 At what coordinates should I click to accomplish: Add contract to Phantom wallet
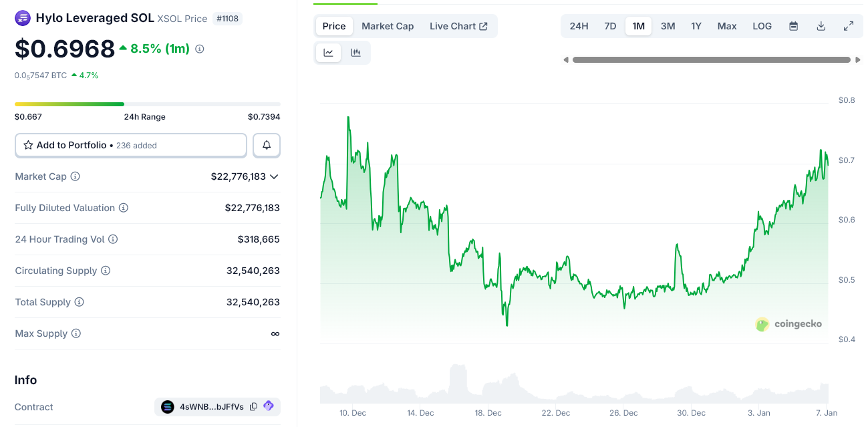(269, 406)
